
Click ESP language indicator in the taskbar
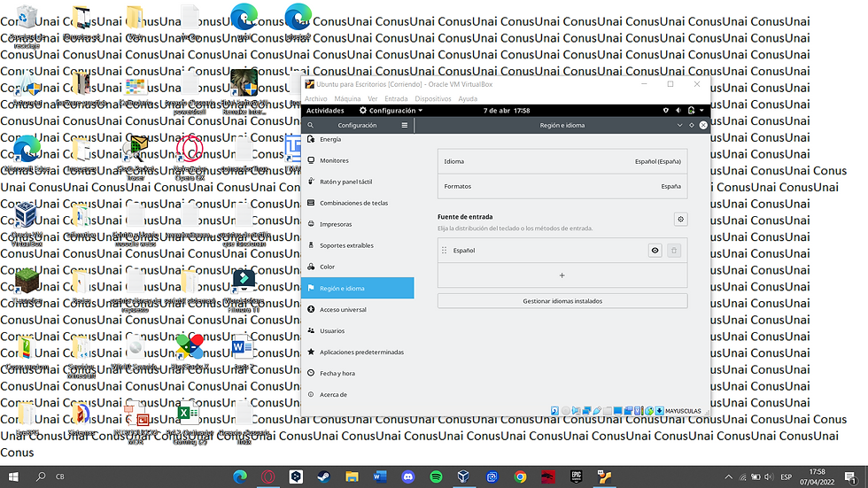point(786,477)
